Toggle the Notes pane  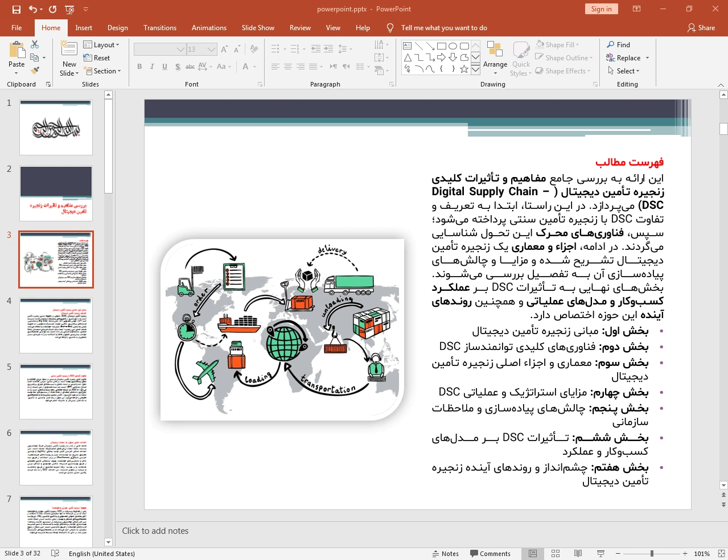coord(445,554)
